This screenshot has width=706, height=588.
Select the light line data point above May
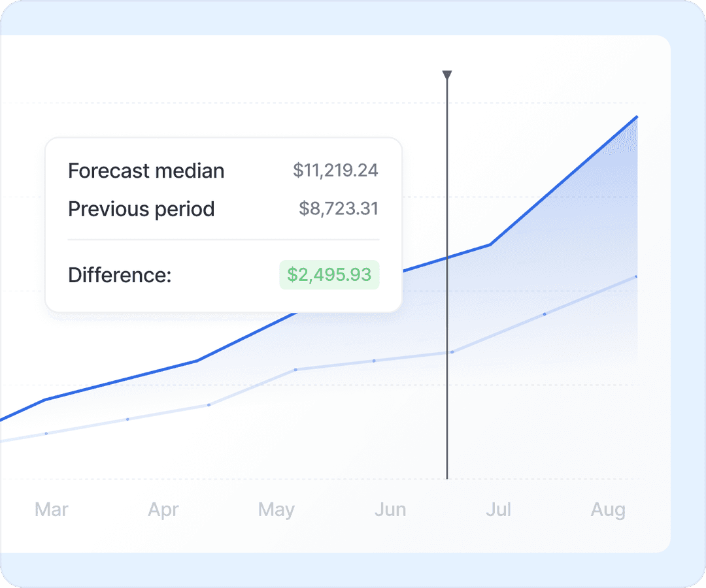coord(295,370)
